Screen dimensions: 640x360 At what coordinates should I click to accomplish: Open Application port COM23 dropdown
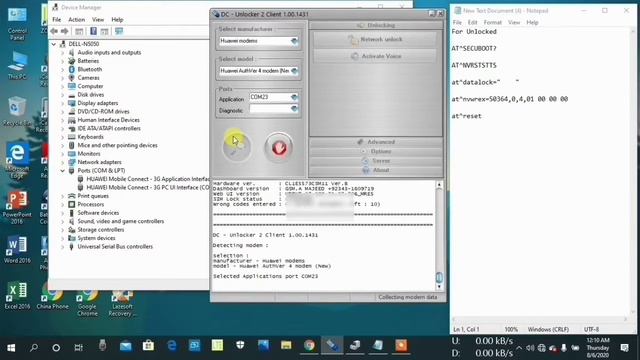(x=274, y=97)
